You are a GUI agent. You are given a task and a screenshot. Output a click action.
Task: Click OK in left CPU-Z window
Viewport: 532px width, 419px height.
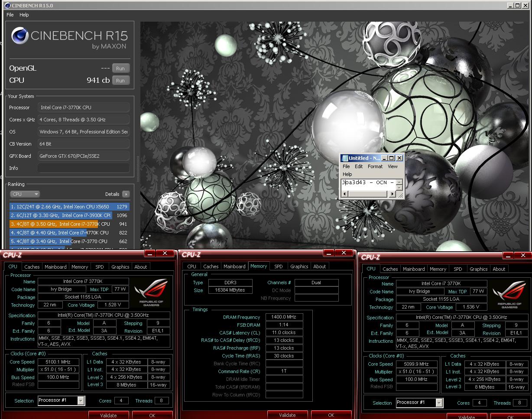point(152,415)
